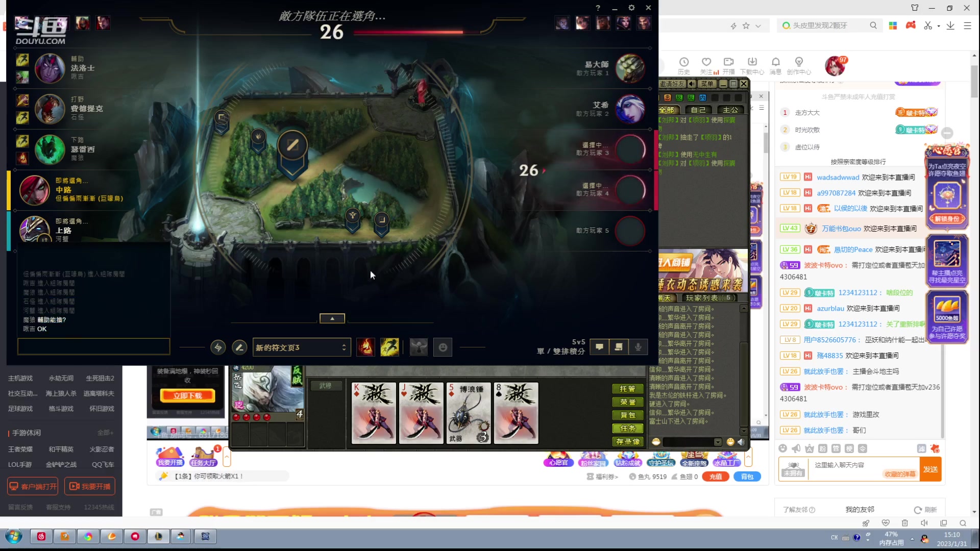Open the browser downloads arrow icon
The height and width of the screenshot is (551, 980).
click(x=950, y=26)
